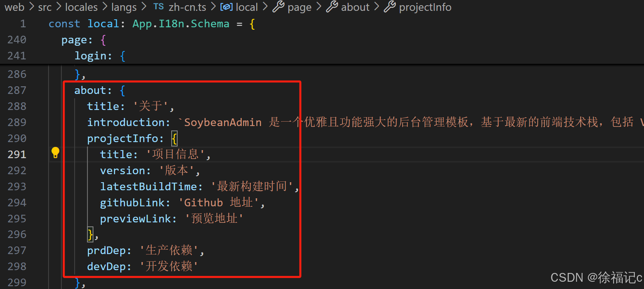
Task: Click the 'title' key on line 291
Action: click(x=116, y=155)
